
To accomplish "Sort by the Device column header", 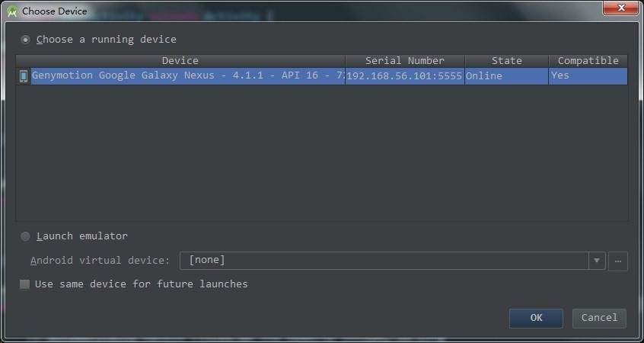I will click(x=180, y=61).
